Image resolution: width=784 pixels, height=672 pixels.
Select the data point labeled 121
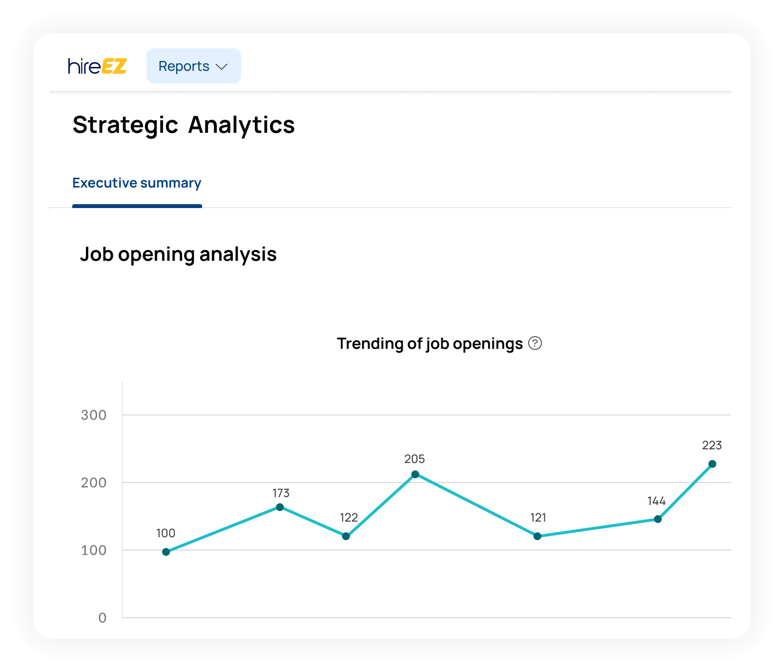click(x=537, y=536)
